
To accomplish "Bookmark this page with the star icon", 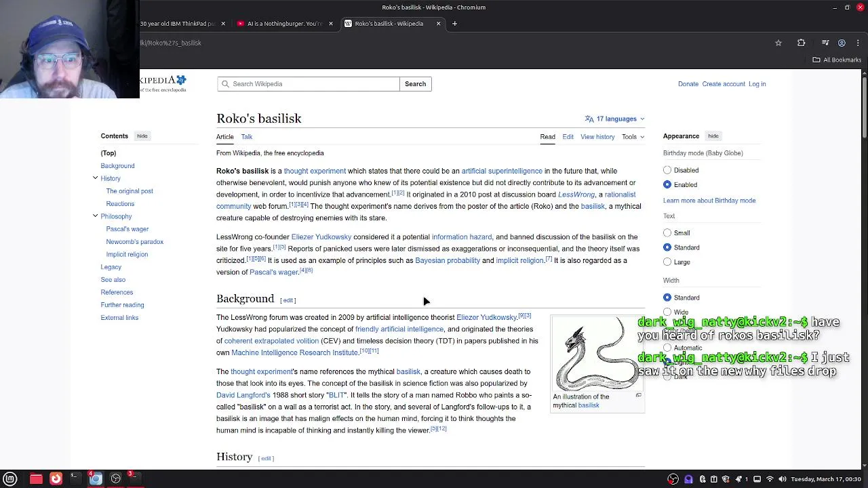I will [778, 43].
